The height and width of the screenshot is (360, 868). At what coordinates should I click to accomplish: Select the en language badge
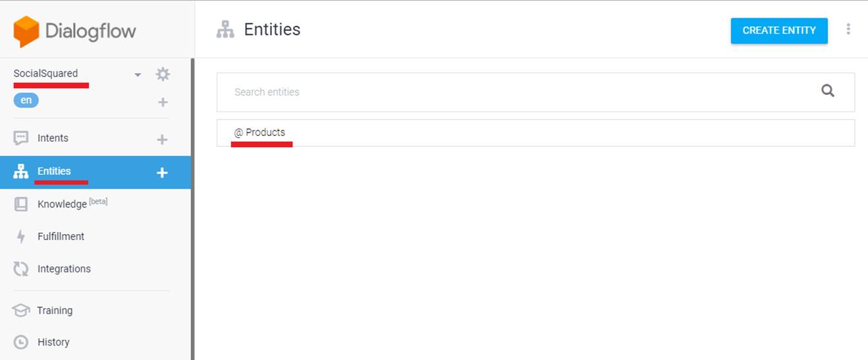(x=26, y=100)
